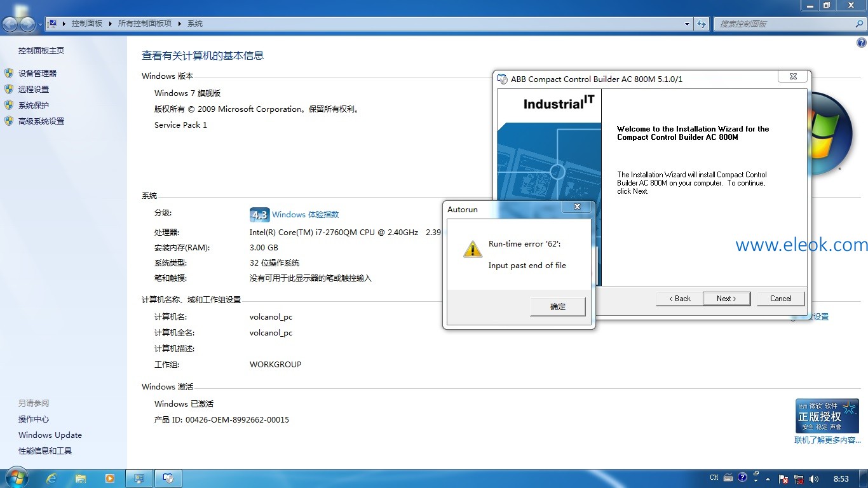Image resolution: width=868 pixels, height=488 pixels.
Task: Open Windows Update link in sidebar
Action: [x=50, y=435]
